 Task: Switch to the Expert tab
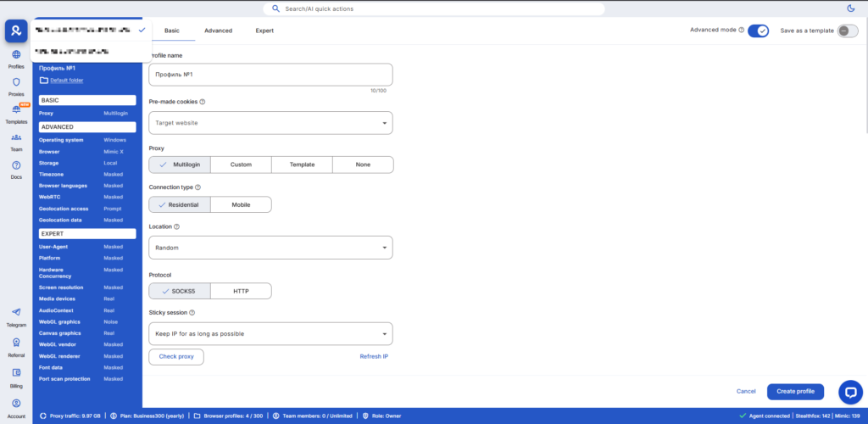264,31
